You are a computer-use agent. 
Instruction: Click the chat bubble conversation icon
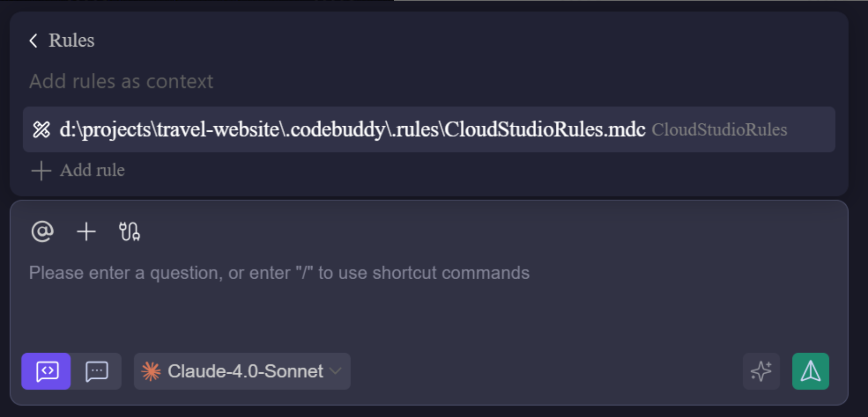point(97,372)
